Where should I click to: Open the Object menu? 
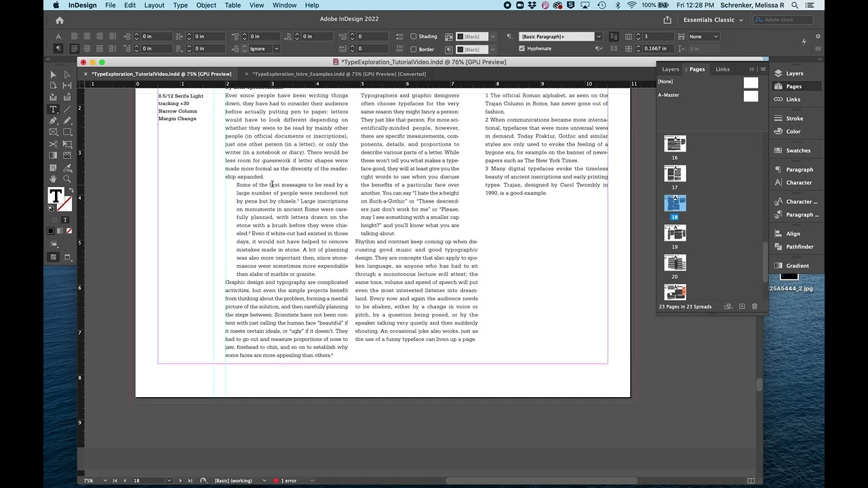[206, 5]
